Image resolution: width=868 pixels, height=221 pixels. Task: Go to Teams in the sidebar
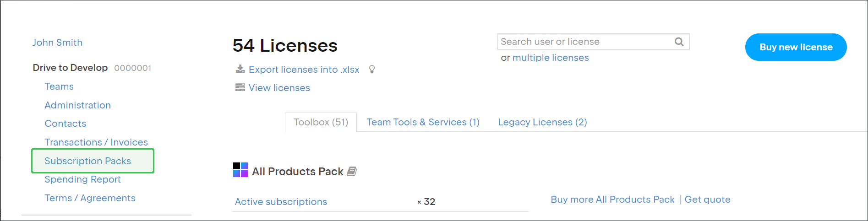point(59,86)
